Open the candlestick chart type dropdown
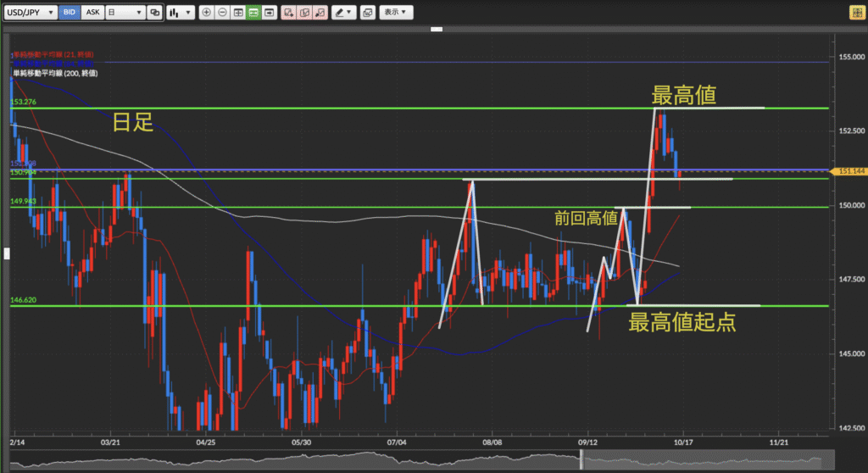Image resolution: width=868 pixels, height=473 pixels. [x=178, y=13]
